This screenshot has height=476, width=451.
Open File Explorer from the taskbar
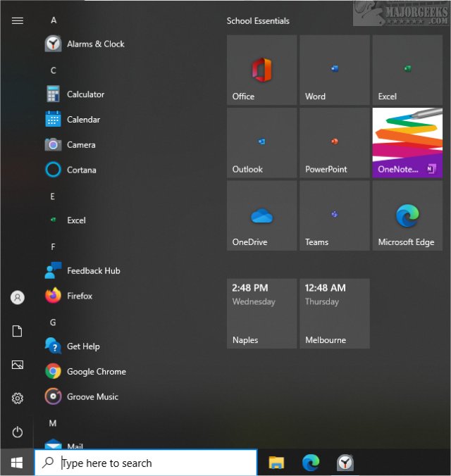pyautogui.click(x=276, y=463)
